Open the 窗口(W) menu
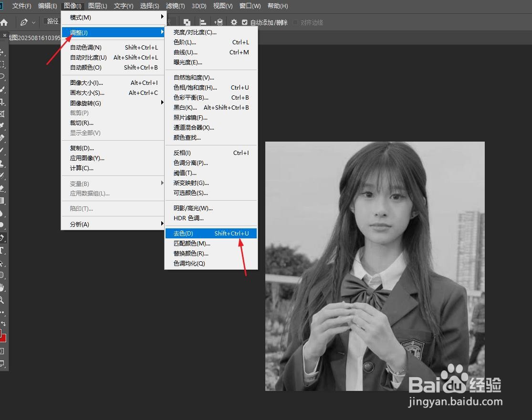Viewport: 532px width, 420px height. pyautogui.click(x=250, y=6)
